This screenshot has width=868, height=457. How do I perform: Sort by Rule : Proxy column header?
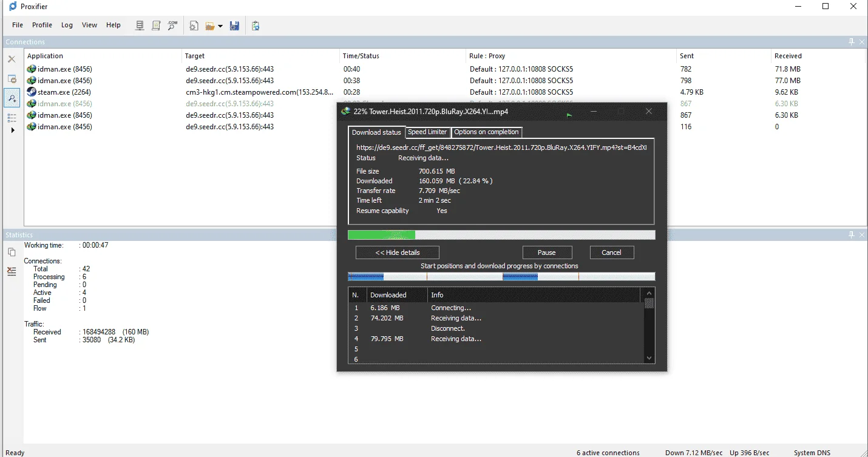(571, 56)
